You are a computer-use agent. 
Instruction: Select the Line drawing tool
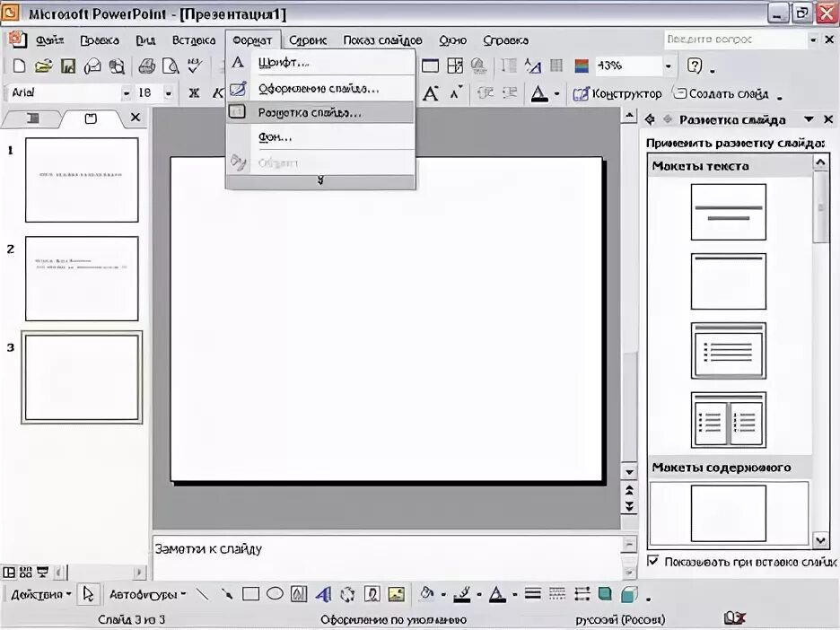coord(203,593)
